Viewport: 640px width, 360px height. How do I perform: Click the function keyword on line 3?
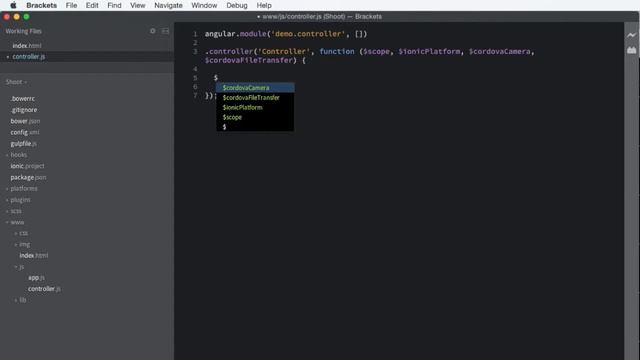tap(337, 51)
